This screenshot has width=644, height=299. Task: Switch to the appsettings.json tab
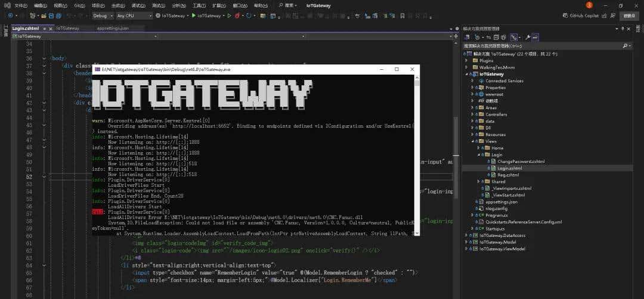tap(113, 29)
